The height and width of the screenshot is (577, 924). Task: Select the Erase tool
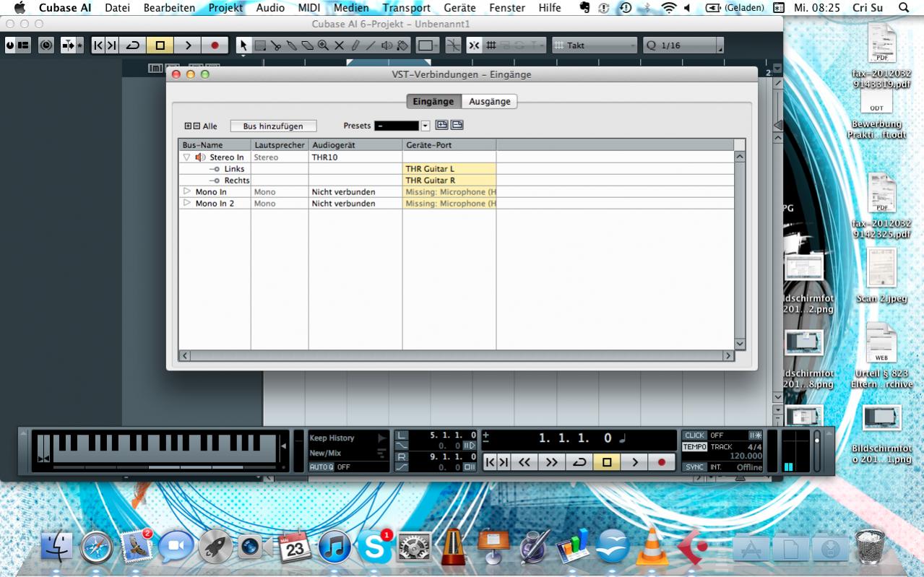[307, 45]
